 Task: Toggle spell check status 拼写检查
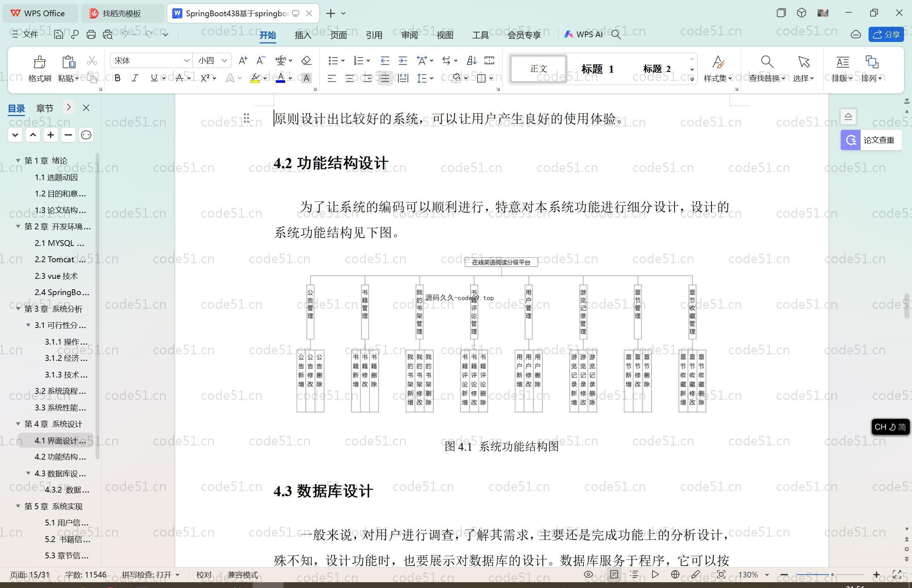(x=151, y=575)
